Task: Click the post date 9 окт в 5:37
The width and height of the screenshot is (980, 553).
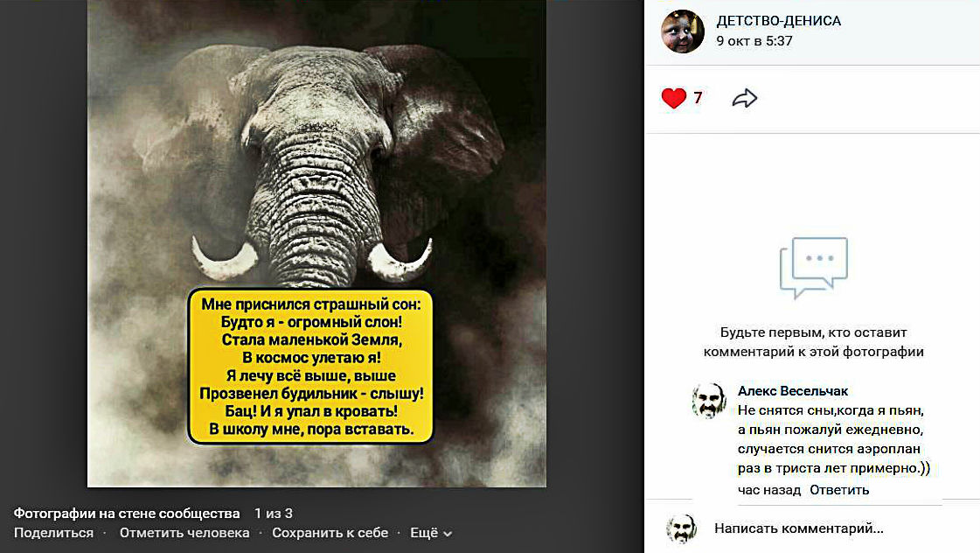Action: (x=754, y=41)
